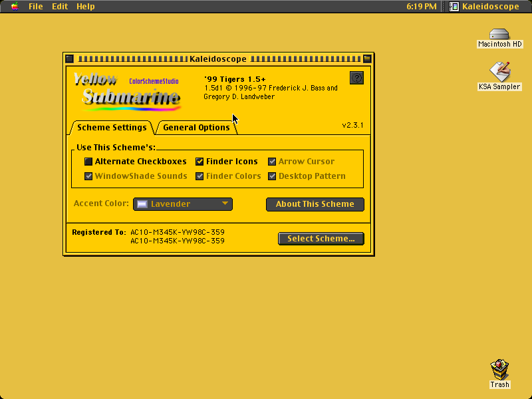Click the menu bar clock
The image size is (532, 399).
tap(422, 6)
